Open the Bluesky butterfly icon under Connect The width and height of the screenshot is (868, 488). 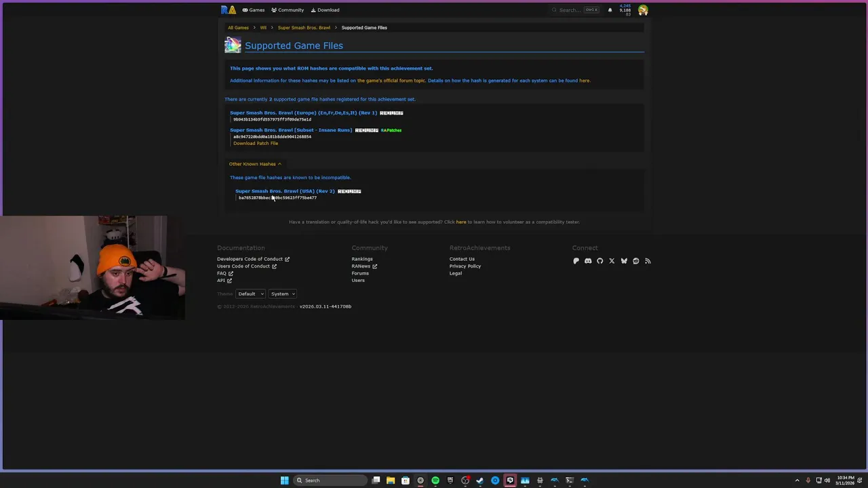(624, 261)
